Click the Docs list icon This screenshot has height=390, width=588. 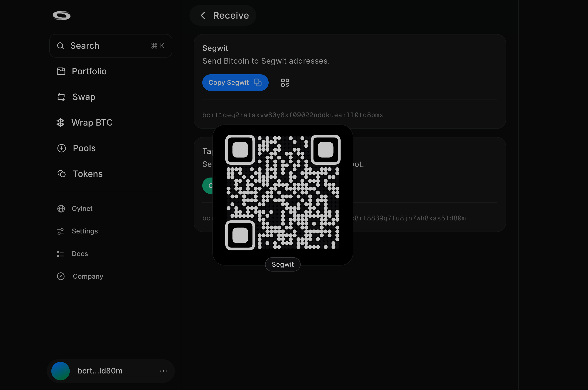[x=60, y=254]
